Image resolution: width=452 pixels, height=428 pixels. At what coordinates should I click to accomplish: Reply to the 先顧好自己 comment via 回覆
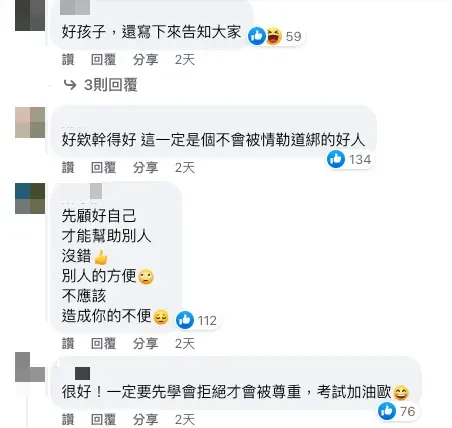(x=104, y=344)
